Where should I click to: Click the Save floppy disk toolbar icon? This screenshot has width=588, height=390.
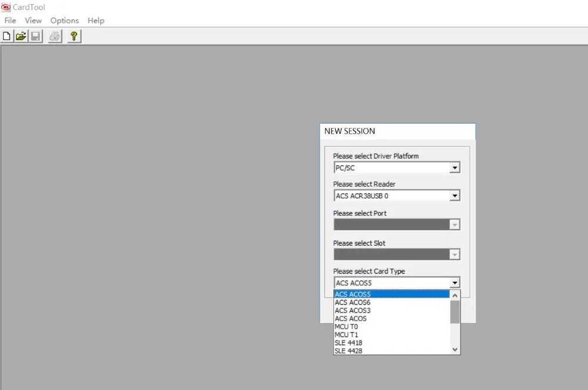point(36,36)
